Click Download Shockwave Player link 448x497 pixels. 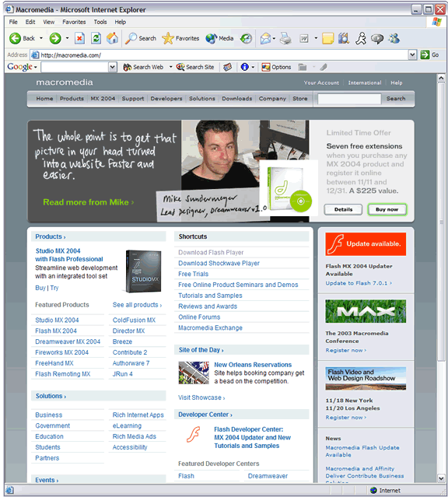click(219, 264)
